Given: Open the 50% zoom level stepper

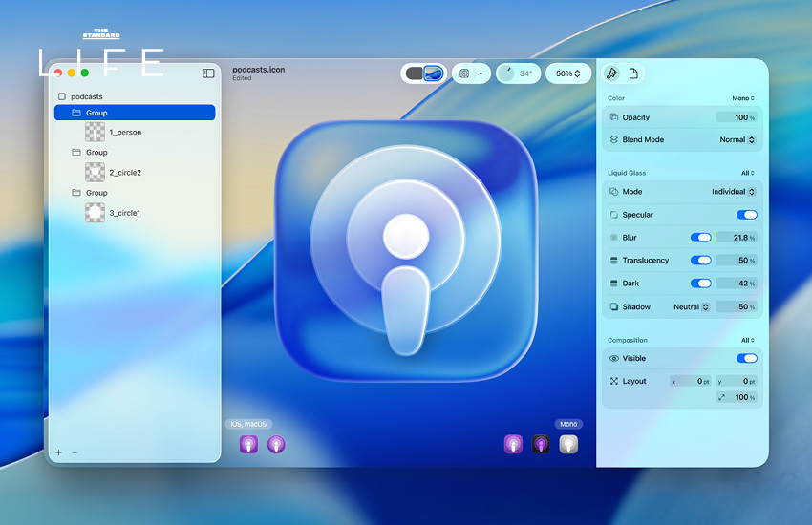Looking at the screenshot, I should pyautogui.click(x=568, y=73).
